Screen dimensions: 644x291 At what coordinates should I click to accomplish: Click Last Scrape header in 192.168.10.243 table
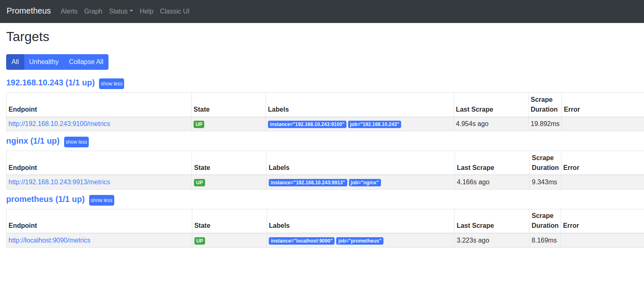(474, 109)
